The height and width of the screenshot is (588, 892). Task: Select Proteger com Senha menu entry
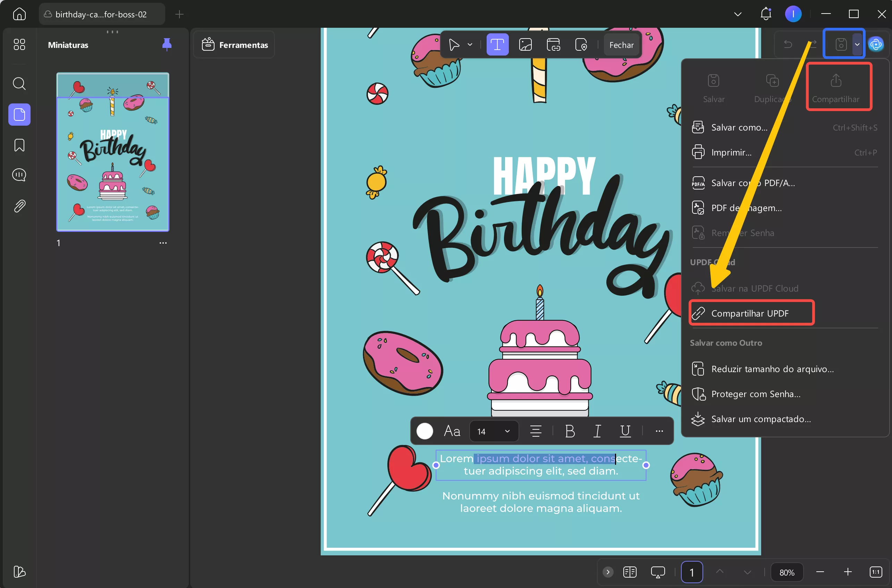[x=755, y=394]
